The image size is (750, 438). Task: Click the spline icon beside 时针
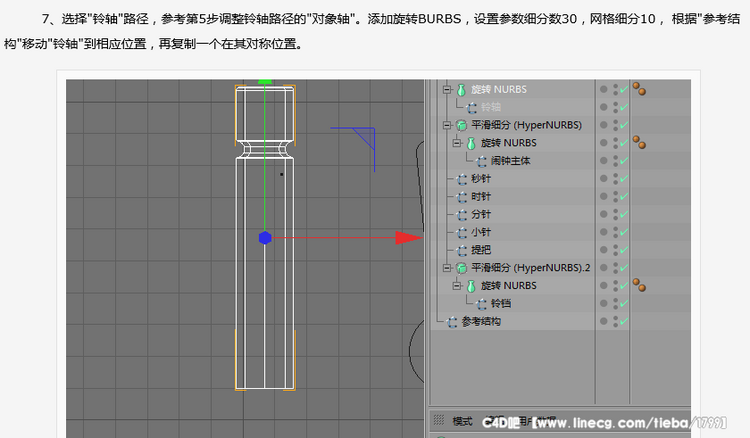(462, 197)
